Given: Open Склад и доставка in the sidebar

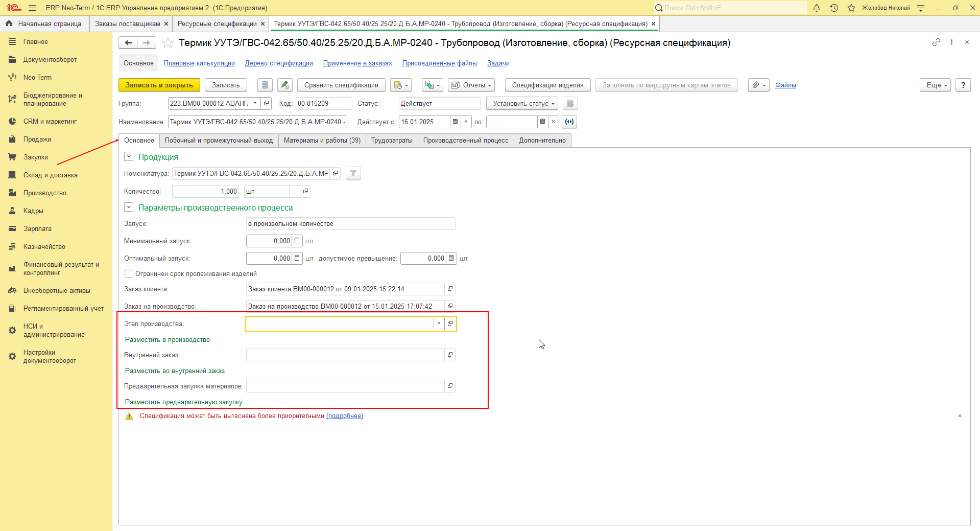Looking at the screenshot, I should coord(51,175).
